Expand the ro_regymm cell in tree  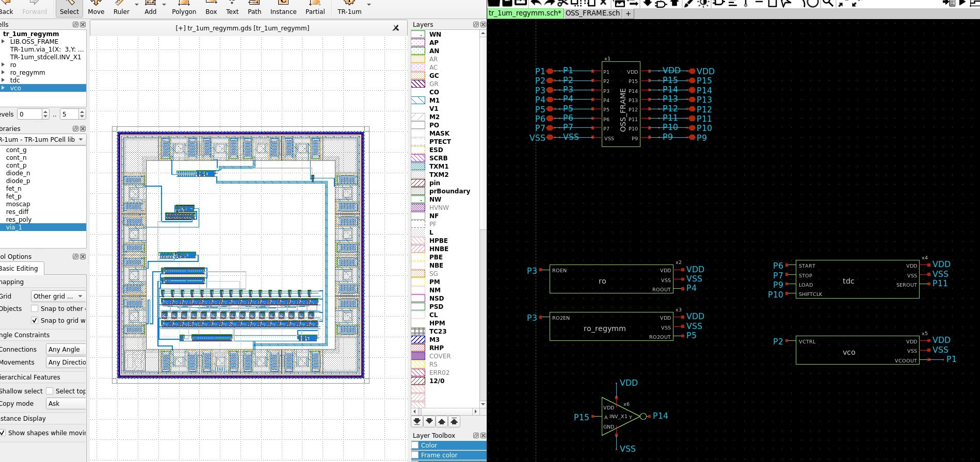pyautogui.click(x=4, y=73)
